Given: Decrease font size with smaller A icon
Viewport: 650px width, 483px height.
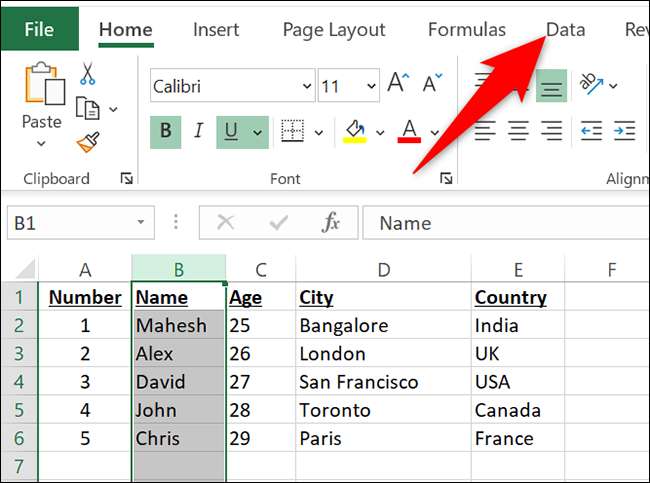Looking at the screenshot, I should pyautogui.click(x=430, y=85).
